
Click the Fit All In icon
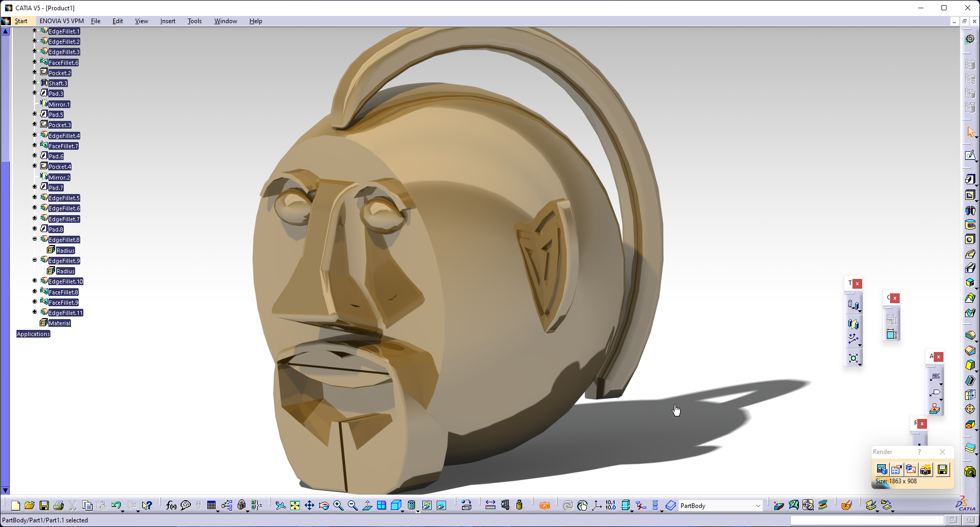(295, 505)
